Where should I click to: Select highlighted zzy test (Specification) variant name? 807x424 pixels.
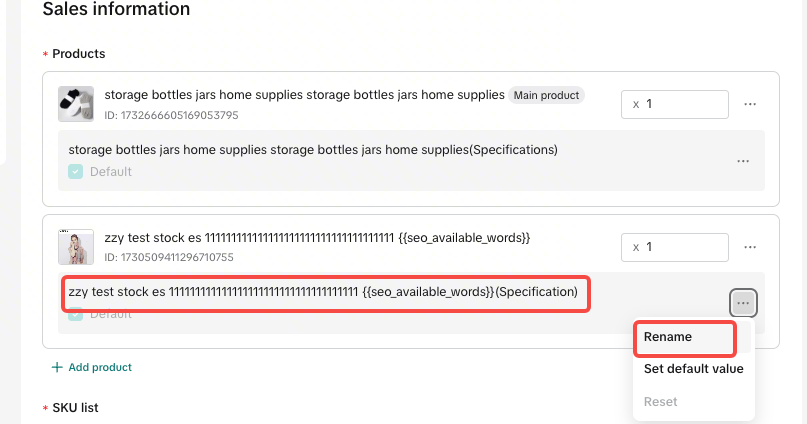pyautogui.click(x=323, y=292)
